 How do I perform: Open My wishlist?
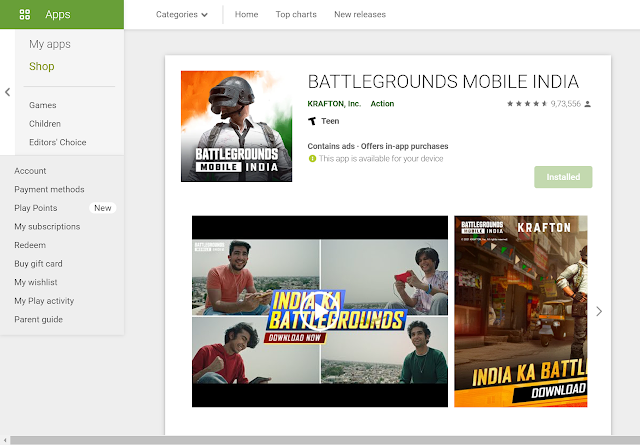36,282
